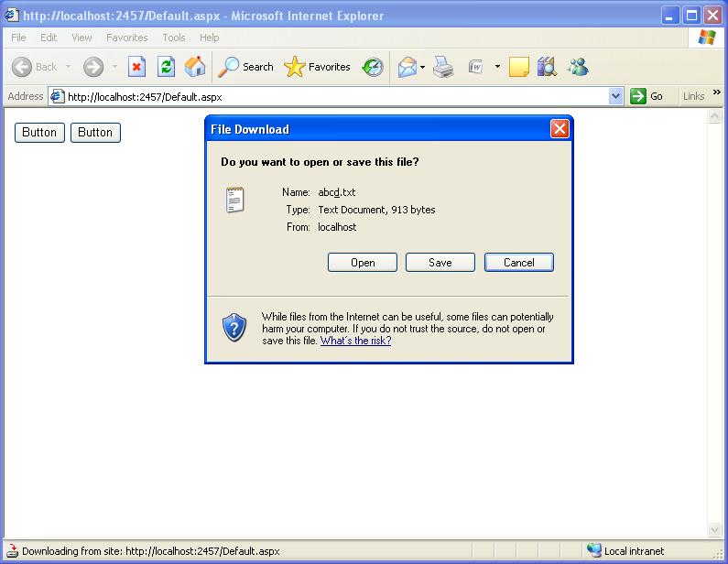
Task: Open the Edit menu
Action: [x=49, y=38]
